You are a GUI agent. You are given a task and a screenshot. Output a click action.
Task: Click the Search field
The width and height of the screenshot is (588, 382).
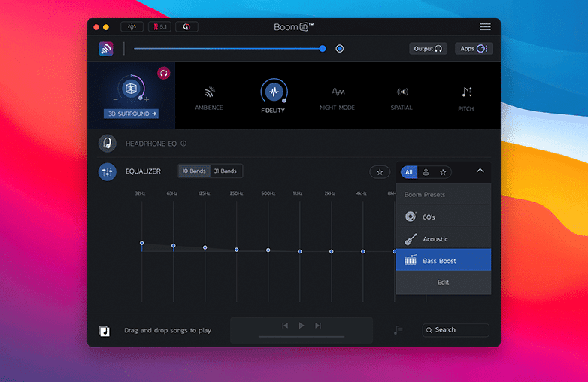point(456,330)
